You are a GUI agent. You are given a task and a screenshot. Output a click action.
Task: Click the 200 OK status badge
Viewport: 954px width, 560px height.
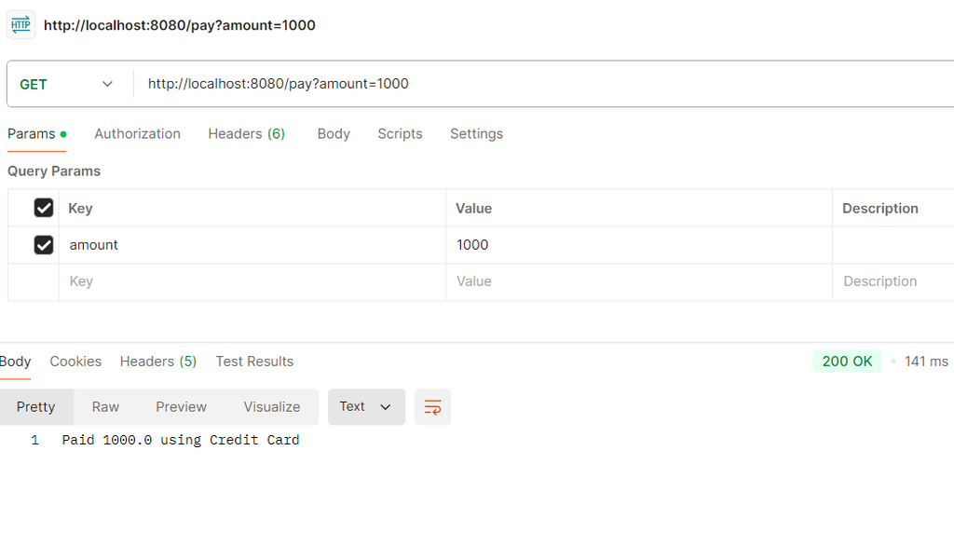pyautogui.click(x=847, y=360)
